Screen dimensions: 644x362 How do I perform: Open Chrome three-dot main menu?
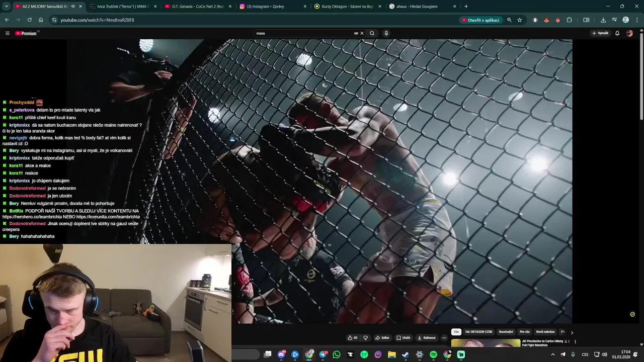pos(637,20)
